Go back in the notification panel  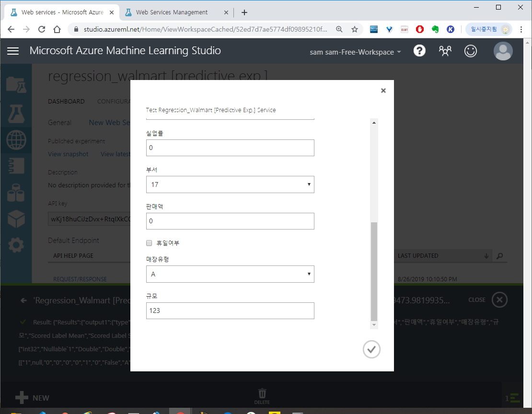[x=23, y=300]
